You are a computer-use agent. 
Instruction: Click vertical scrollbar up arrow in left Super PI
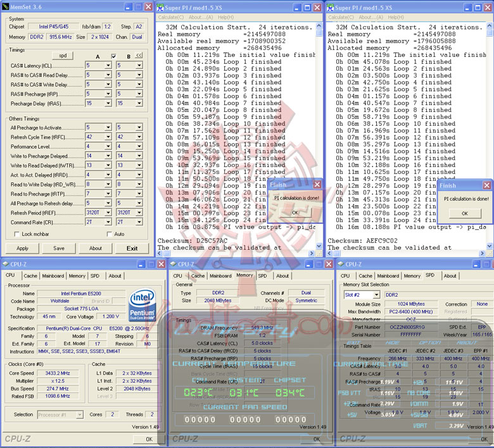(319, 26)
